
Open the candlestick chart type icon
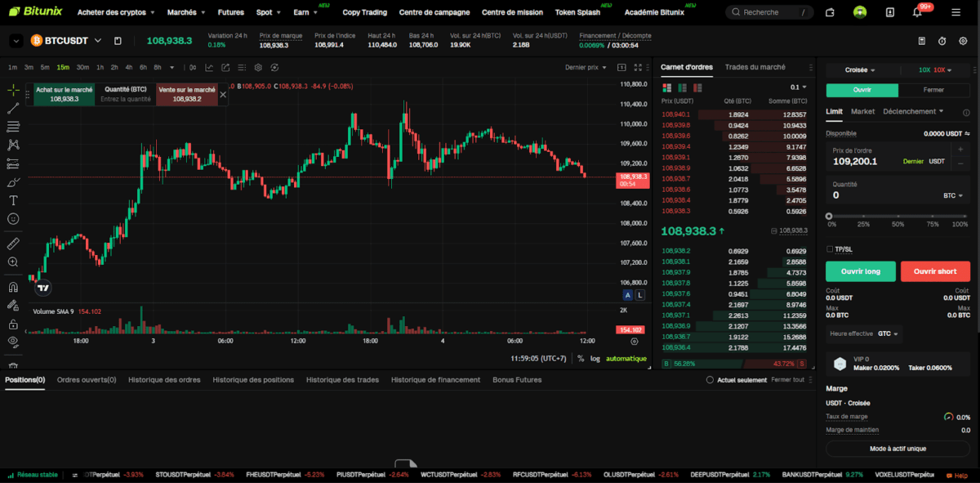[193, 68]
